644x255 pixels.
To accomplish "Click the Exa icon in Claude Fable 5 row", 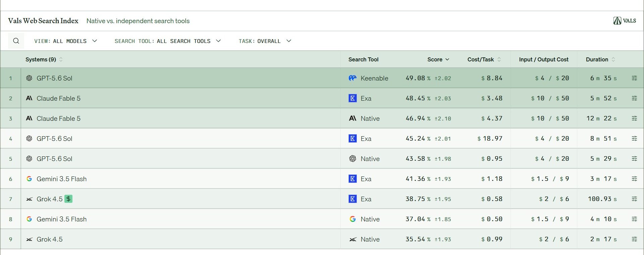I will point(353,98).
